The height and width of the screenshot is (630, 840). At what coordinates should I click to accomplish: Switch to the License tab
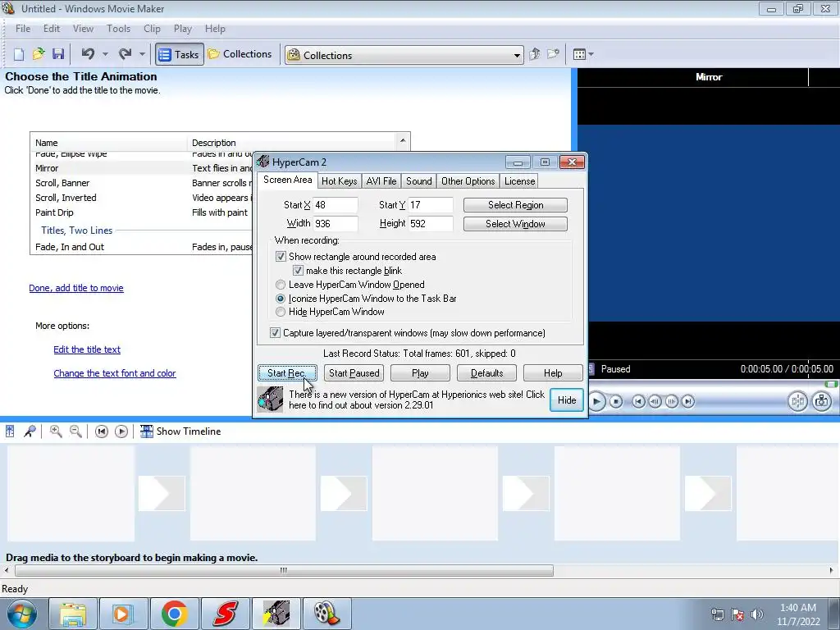[519, 181]
